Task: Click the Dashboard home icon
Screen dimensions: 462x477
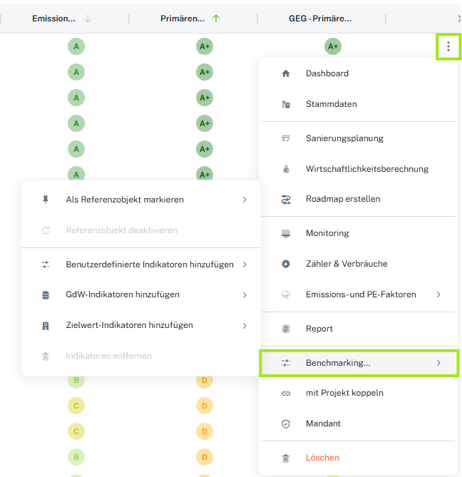Action: point(286,73)
